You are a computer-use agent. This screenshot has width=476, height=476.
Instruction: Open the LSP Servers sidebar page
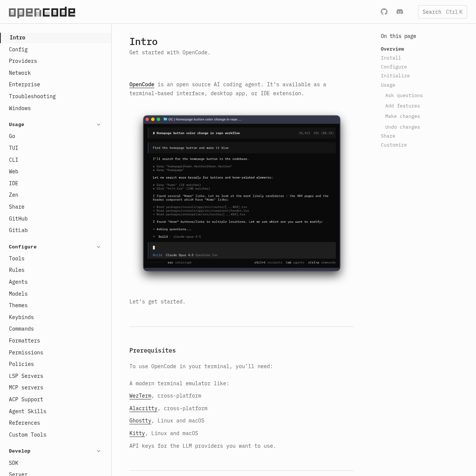[x=26, y=376]
